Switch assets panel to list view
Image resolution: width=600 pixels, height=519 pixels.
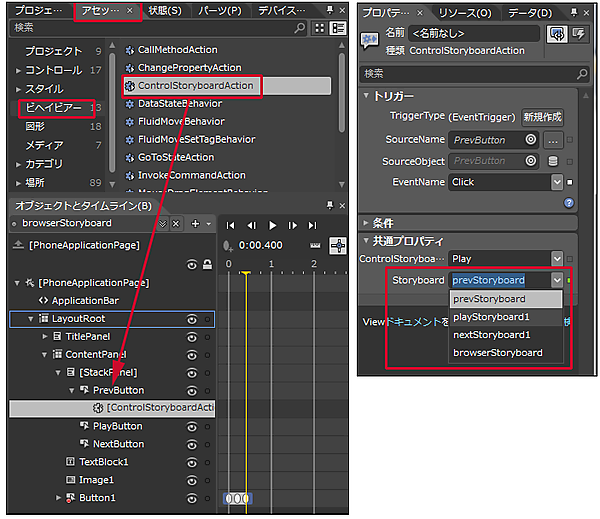(338, 28)
